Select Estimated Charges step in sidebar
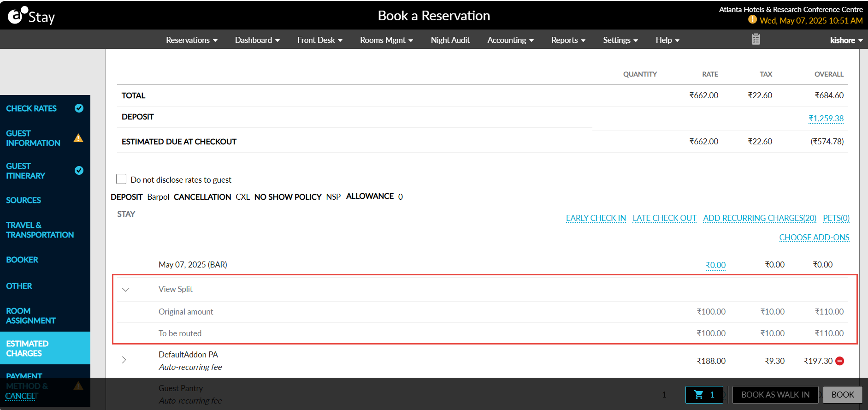The height and width of the screenshot is (410, 868). pyautogui.click(x=45, y=348)
